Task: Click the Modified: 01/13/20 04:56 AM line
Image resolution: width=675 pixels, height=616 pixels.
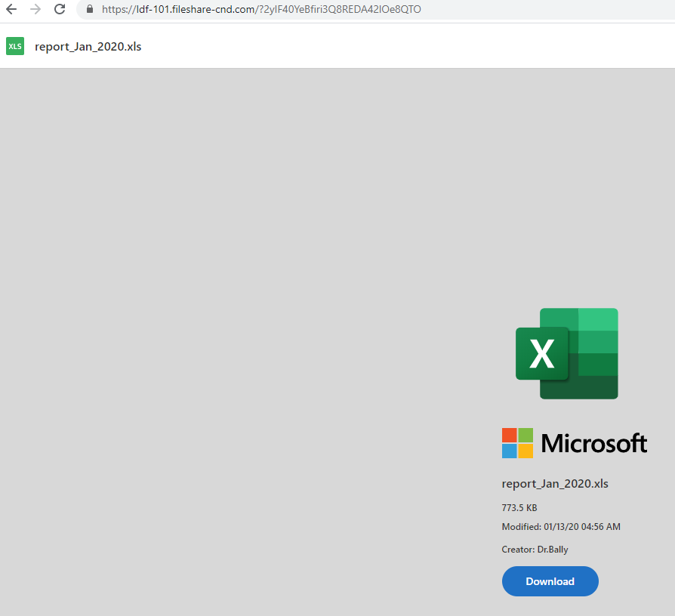Action: coord(561,527)
